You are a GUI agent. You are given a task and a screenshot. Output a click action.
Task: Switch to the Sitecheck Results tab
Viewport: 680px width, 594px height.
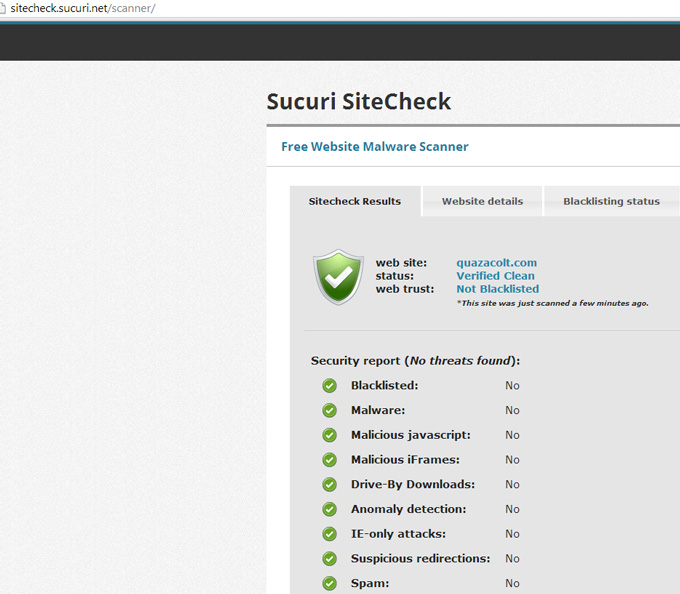point(355,201)
